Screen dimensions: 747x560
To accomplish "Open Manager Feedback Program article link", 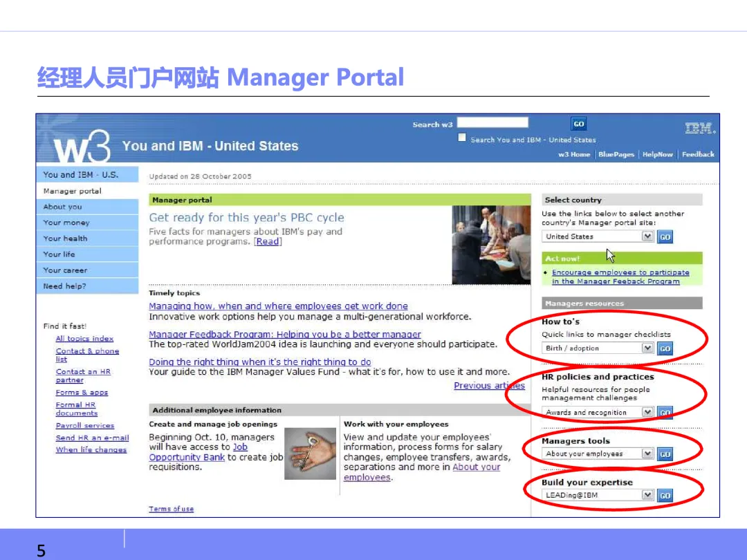I will tap(285, 335).
